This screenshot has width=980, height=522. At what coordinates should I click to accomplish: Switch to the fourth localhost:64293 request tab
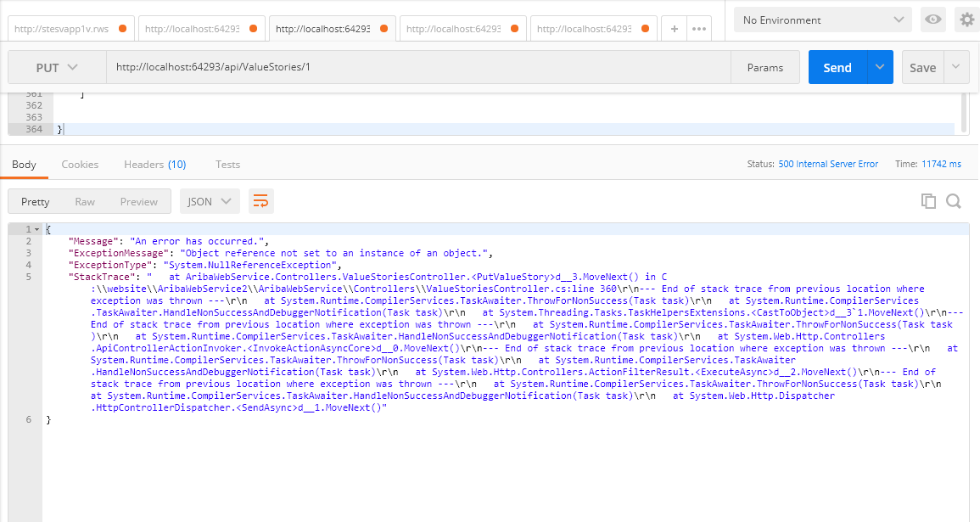pos(462,29)
